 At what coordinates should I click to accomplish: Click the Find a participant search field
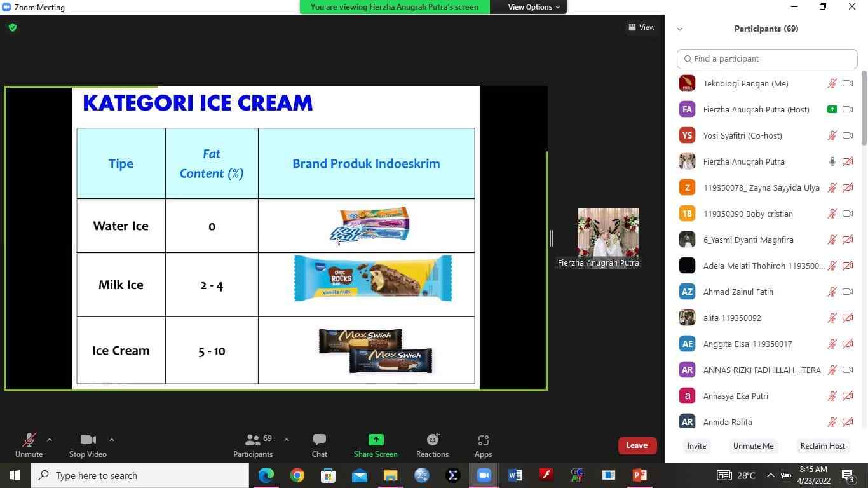point(767,58)
